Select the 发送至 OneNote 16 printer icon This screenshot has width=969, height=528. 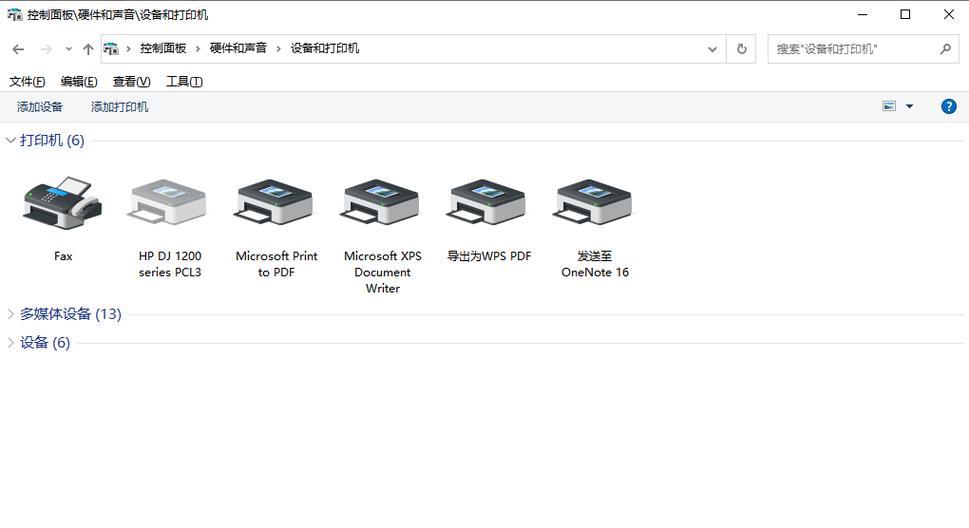[x=594, y=203]
